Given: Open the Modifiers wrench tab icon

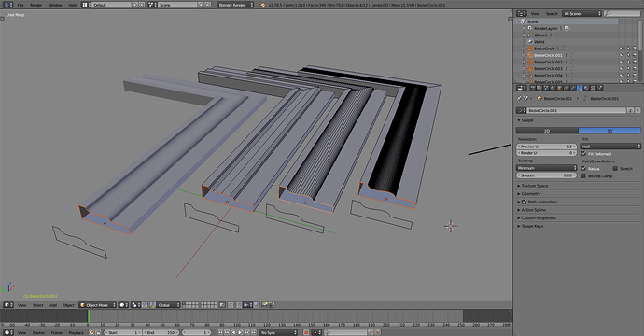Looking at the screenshot, I should point(573,88).
